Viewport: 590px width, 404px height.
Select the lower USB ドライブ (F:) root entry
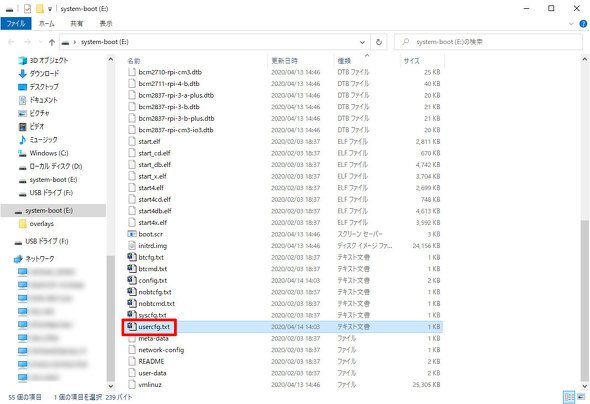[47, 241]
